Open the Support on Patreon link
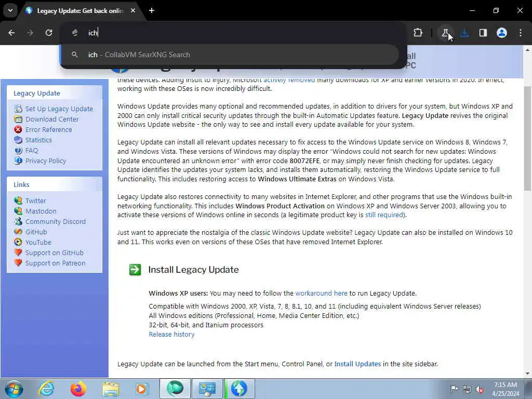The height and width of the screenshot is (399, 532). coord(55,263)
